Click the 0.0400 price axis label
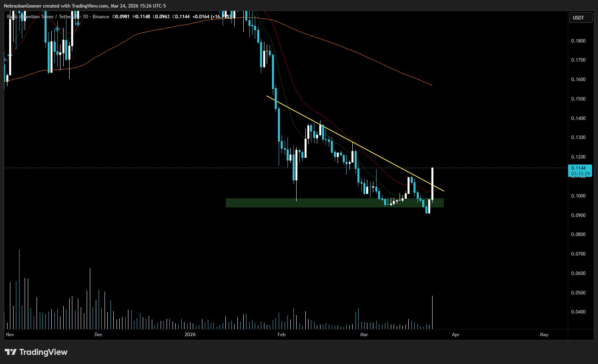This screenshot has width=598, height=364. pyautogui.click(x=578, y=312)
